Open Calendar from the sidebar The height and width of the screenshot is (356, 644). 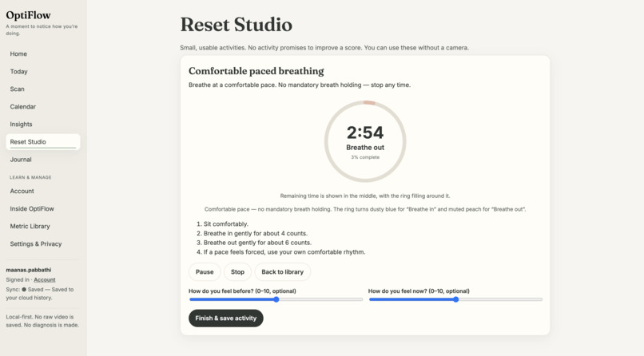pos(42,107)
